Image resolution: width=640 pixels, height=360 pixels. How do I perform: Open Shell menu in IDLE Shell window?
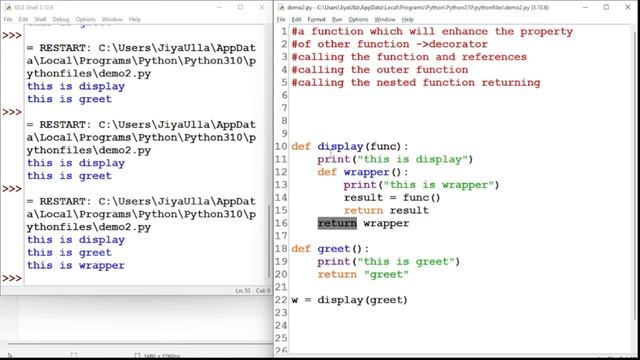tap(40, 19)
